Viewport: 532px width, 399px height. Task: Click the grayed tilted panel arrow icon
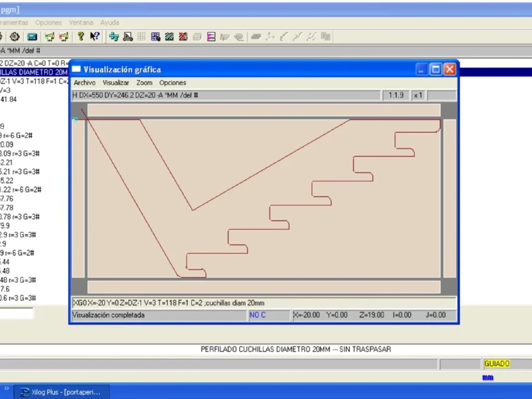[224, 37]
